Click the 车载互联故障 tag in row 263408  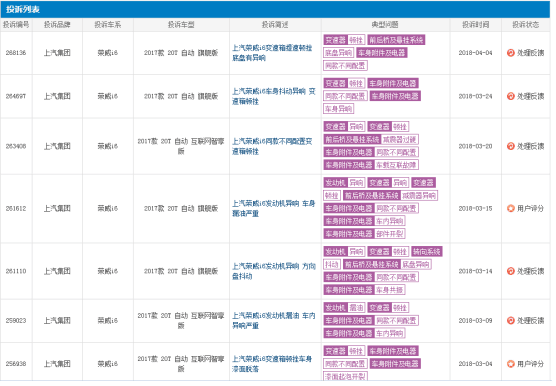pyautogui.click(x=396, y=165)
